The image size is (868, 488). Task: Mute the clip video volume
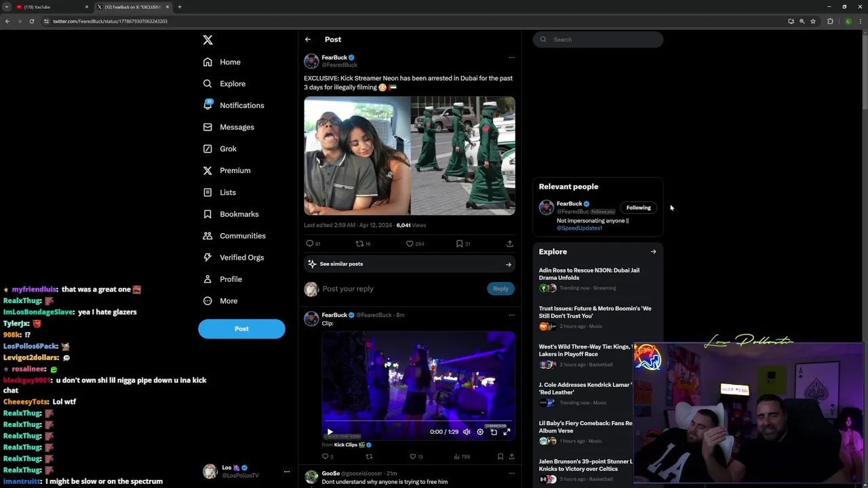click(x=467, y=432)
